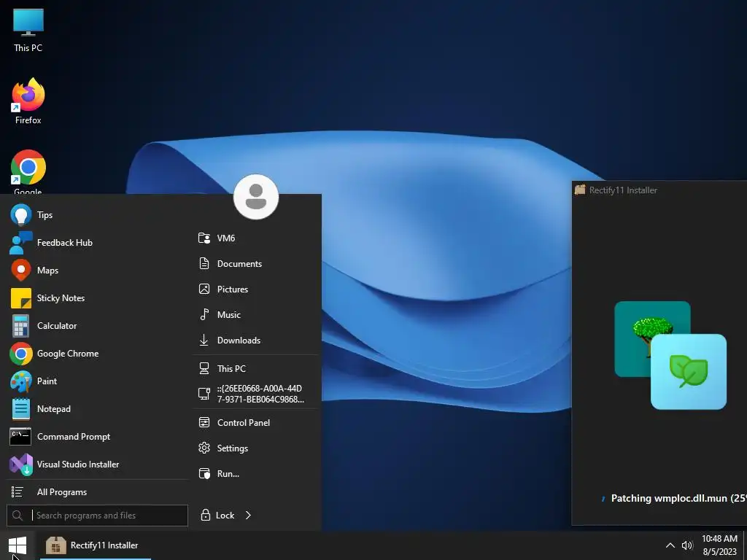The image size is (747, 560).
Task: Open Documents folder link
Action: [x=256, y=263]
